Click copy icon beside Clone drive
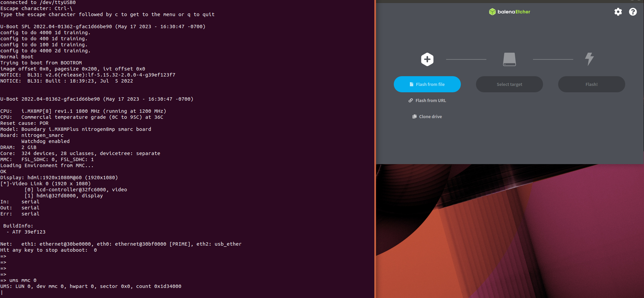Image resolution: width=644 pixels, height=298 pixels. coord(414,116)
